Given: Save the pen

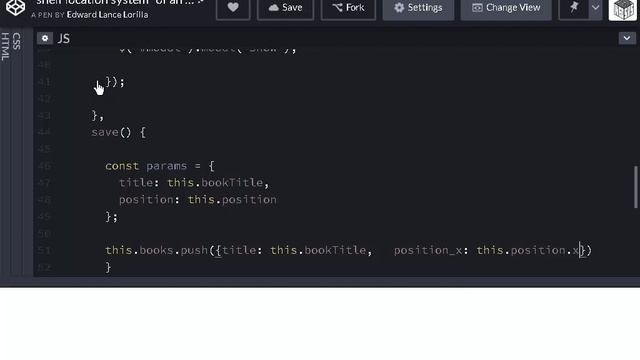Looking at the screenshot, I should click(x=285, y=8).
